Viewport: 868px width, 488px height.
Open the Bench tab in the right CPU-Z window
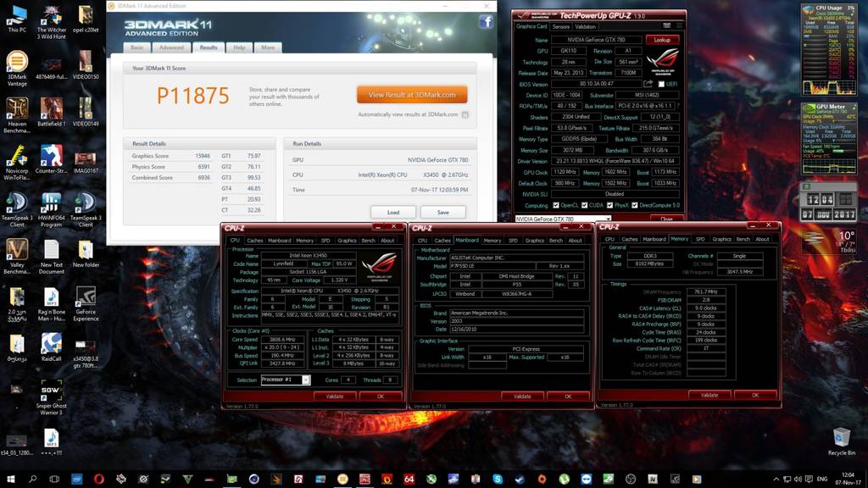click(x=743, y=239)
